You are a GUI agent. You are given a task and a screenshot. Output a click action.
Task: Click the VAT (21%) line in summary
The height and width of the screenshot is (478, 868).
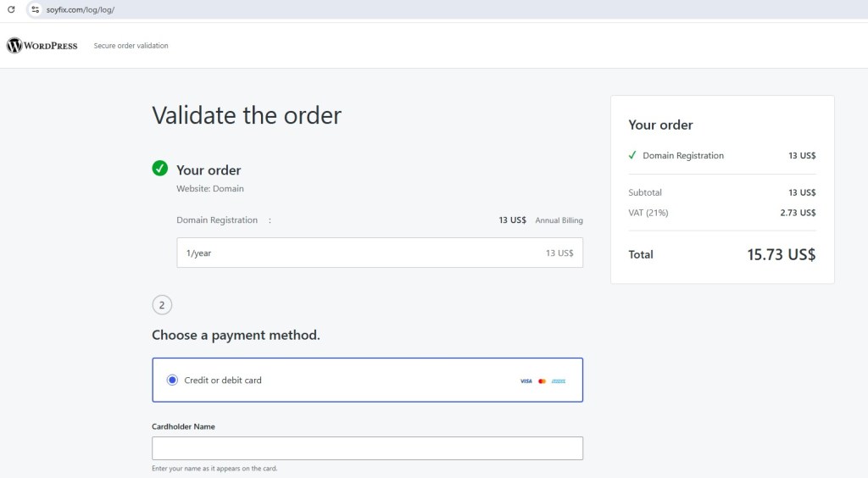click(x=648, y=213)
